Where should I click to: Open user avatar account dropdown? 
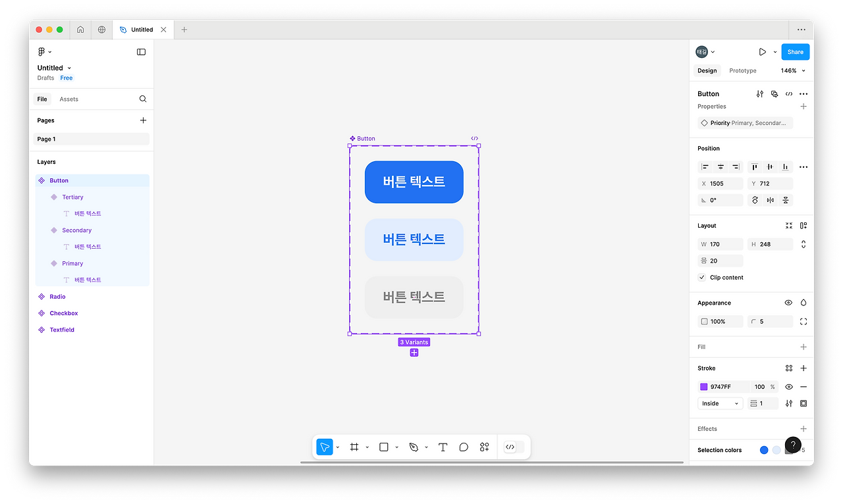[705, 52]
